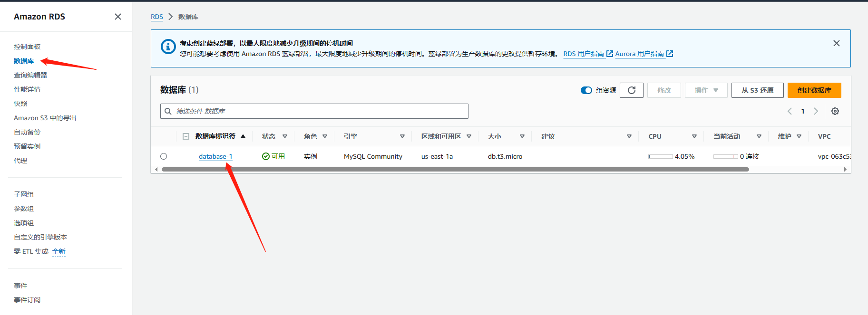Dismiss the blue/green deployment info banner
The image size is (868, 315).
(x=837, y=43)
